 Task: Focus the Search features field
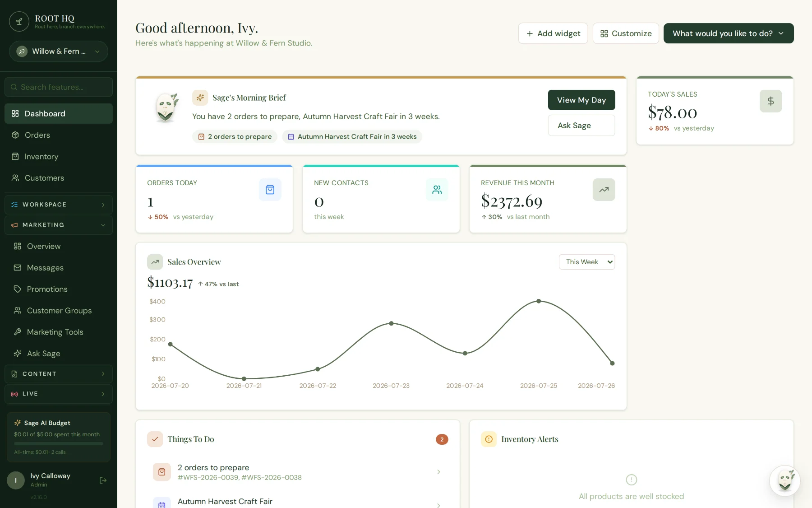coord(59,87)
